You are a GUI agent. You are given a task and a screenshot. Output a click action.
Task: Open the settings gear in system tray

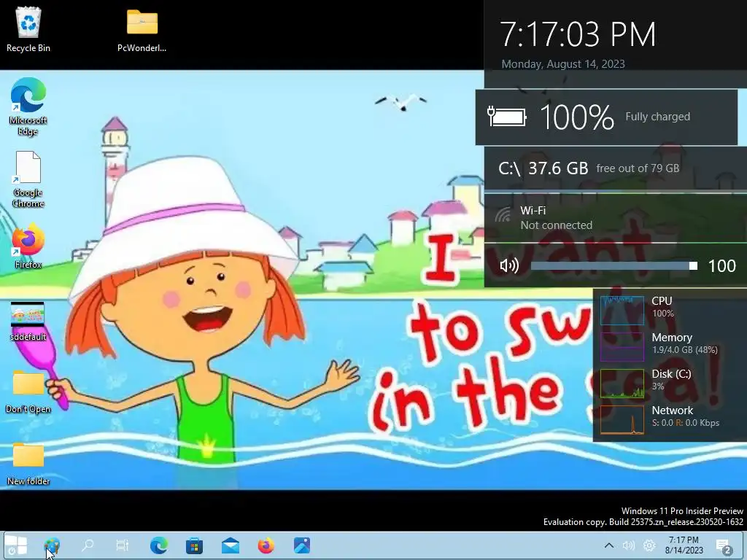649,545
